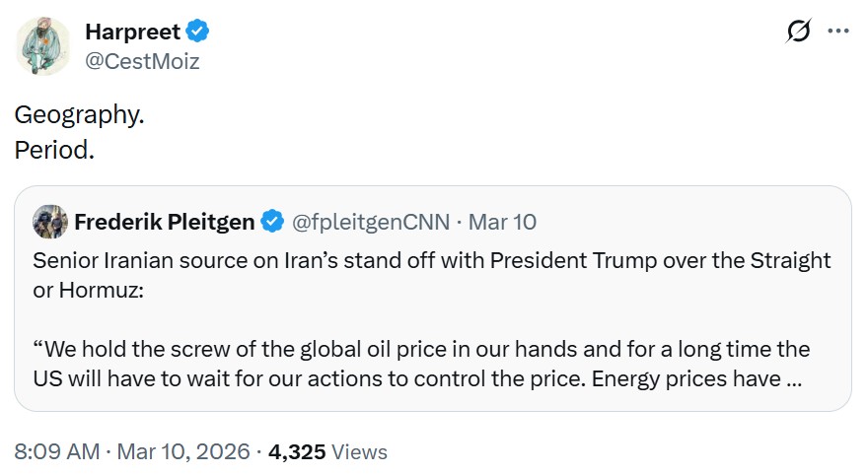Click verified badge beside Frederik Pleitgen

(x=271, y=222)
